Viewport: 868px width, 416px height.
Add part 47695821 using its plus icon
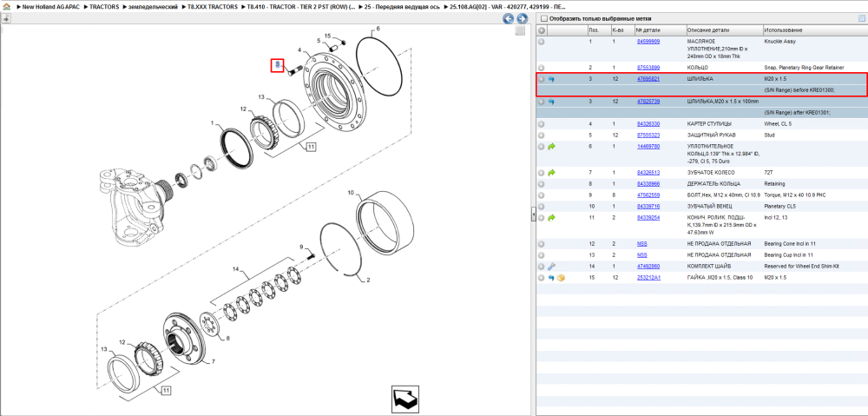tap(542, 79)
